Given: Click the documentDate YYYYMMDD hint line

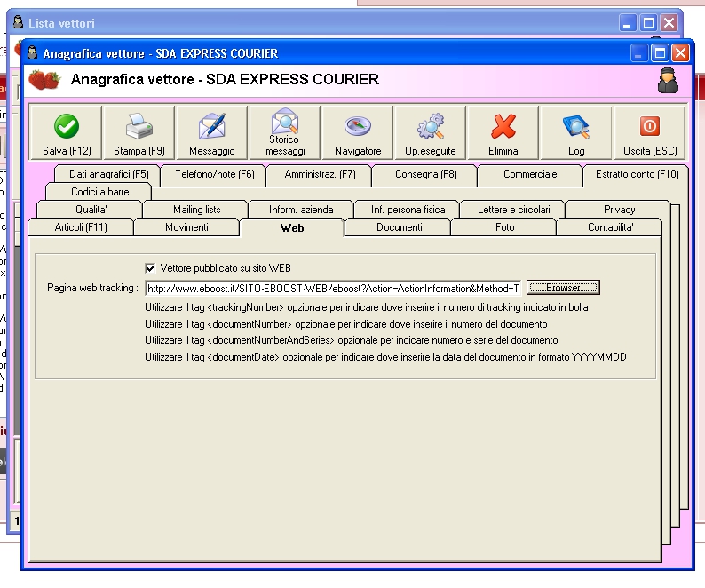Looking at the screenshot, I should pos(385,357).
